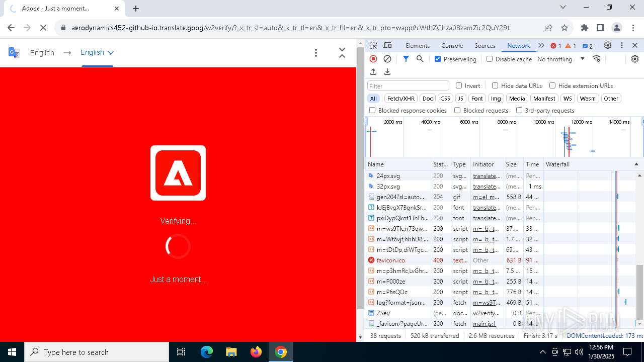The height and width of the screenshot is (362, 644).
Task: Toggle the network filter funnel icon
Action: point(406,59)
